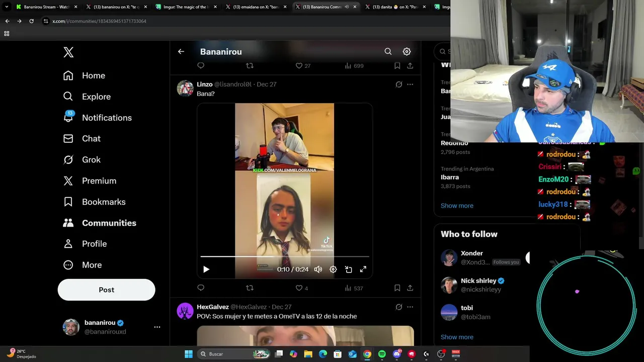Reply to the top post above Linzo
This screenshot has height=362, width=644.
pos(201,65)
